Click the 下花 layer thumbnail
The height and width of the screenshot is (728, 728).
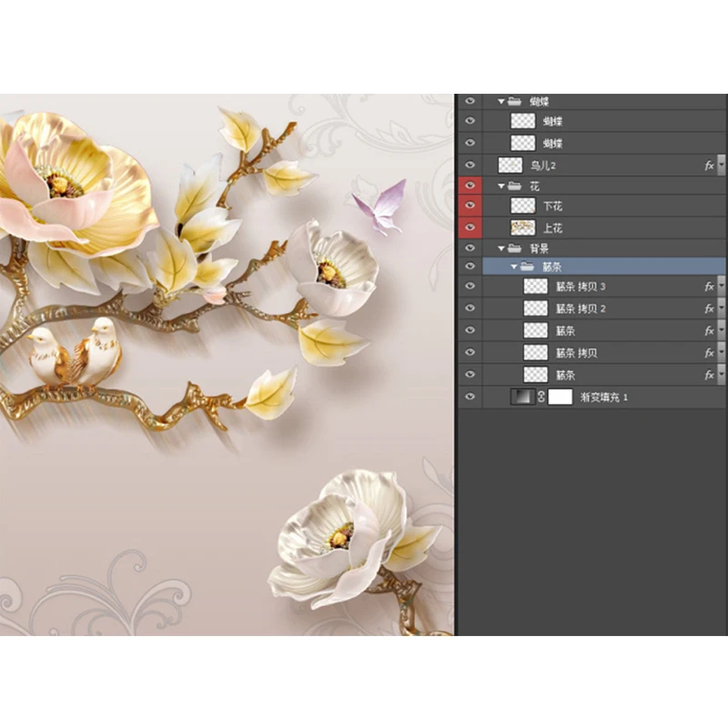[x=522, y=206]
